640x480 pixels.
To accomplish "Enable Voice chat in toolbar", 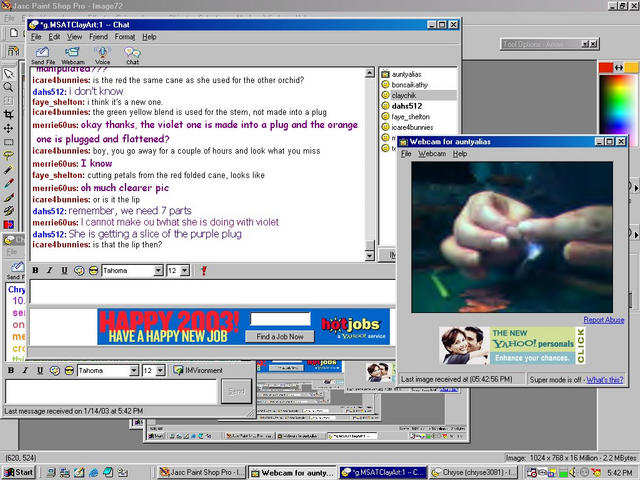I will click(102, 55).
